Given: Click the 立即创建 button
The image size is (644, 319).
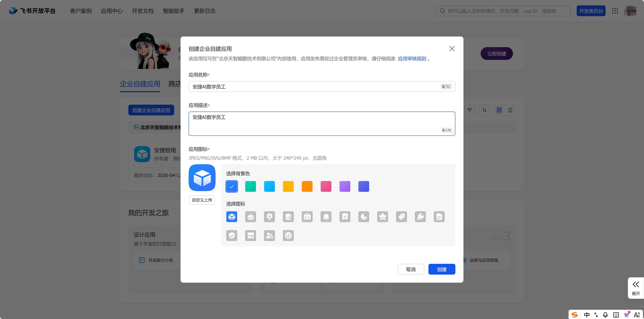Looking at the screenshot, I should coord(496,54).
